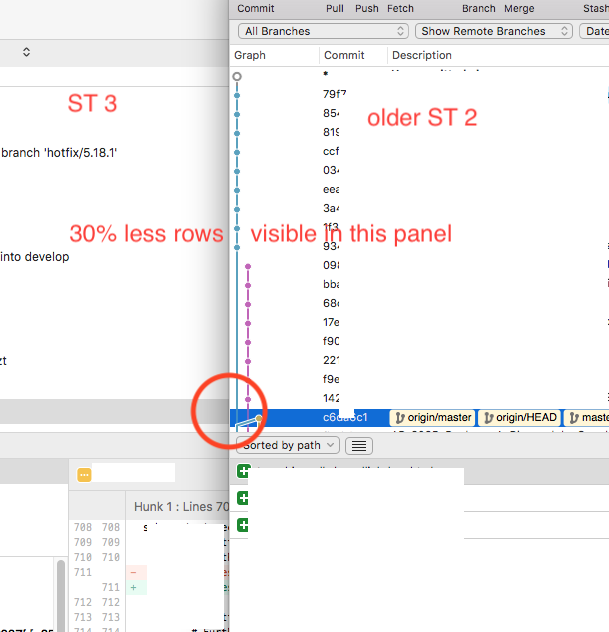
Task: Select the uncommitted changes row with hollow circle
Action: [x=419, y=75]
